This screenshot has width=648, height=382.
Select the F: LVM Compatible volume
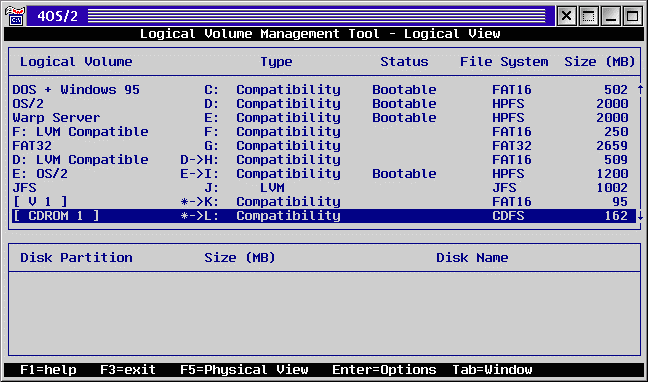coord(324,132)
